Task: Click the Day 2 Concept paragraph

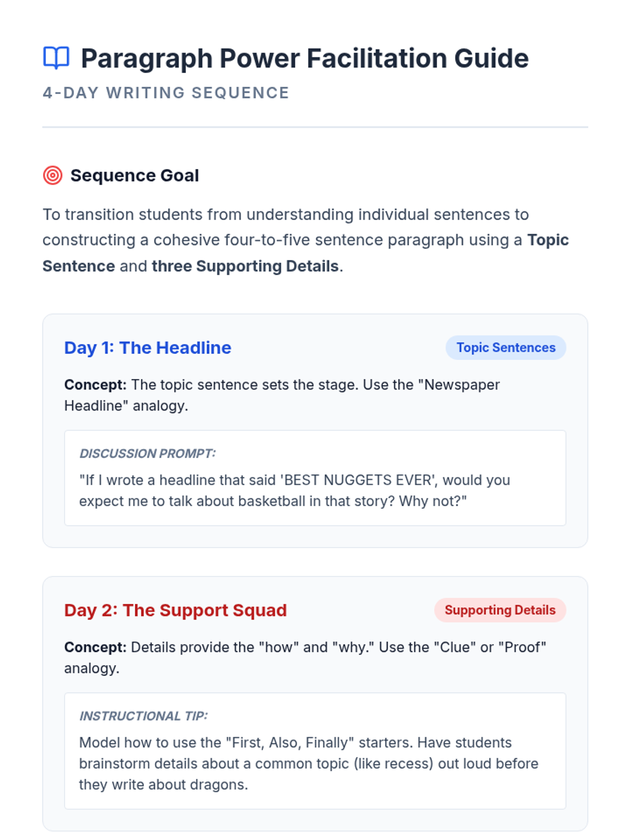Action: 305,657
